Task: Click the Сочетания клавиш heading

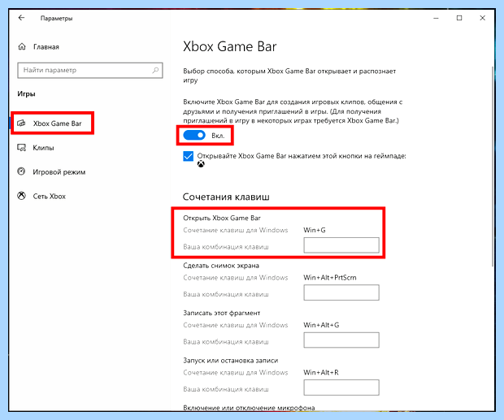Action: [x=226, y=197]
